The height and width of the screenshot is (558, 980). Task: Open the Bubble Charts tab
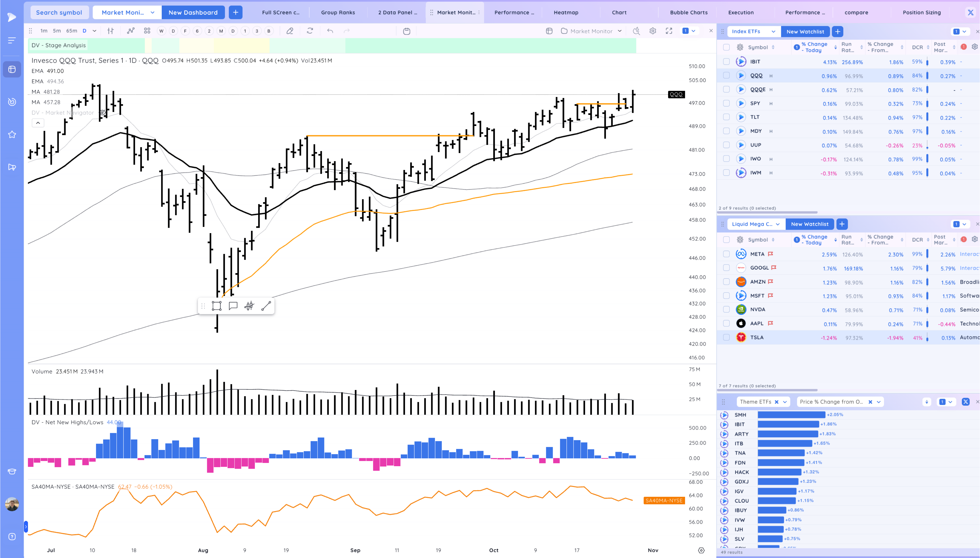click(689, 12)
